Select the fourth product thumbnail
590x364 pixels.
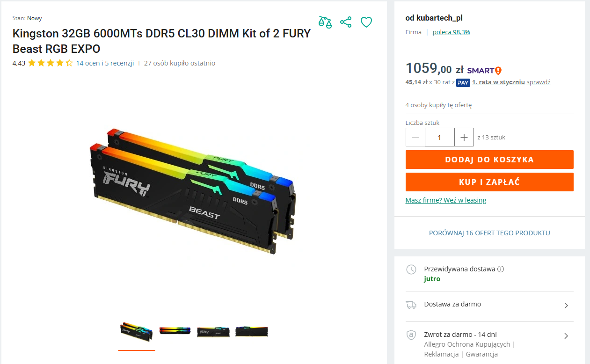(252, 331)
